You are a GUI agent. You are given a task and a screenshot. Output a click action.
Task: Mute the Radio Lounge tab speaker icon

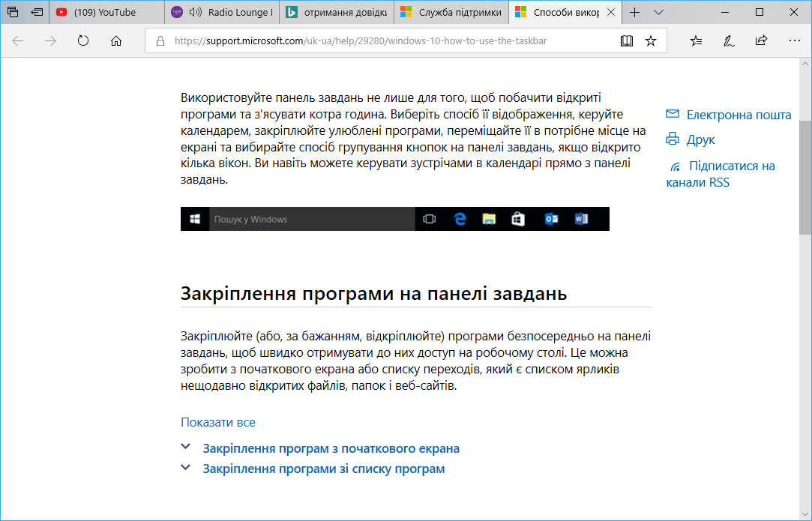[x=195, y=12]
